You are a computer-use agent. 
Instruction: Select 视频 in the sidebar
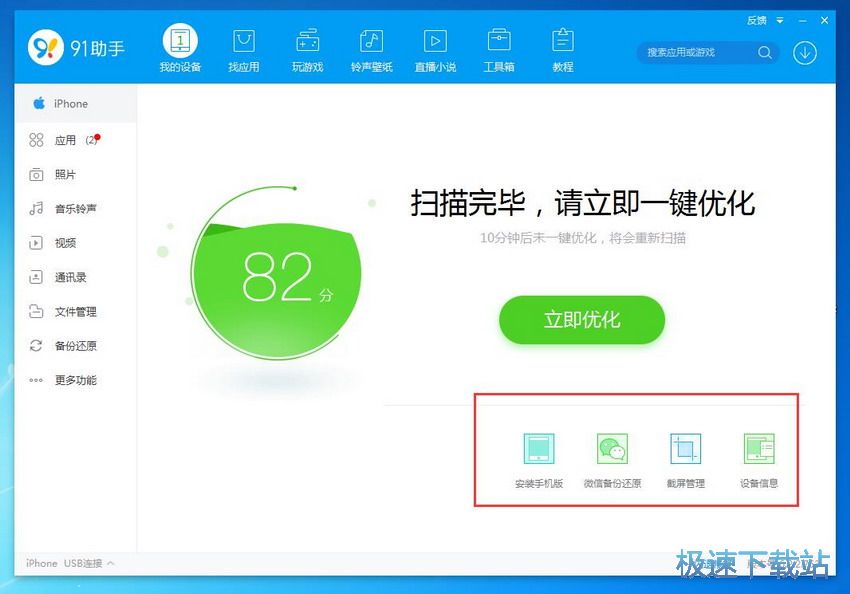75,243
